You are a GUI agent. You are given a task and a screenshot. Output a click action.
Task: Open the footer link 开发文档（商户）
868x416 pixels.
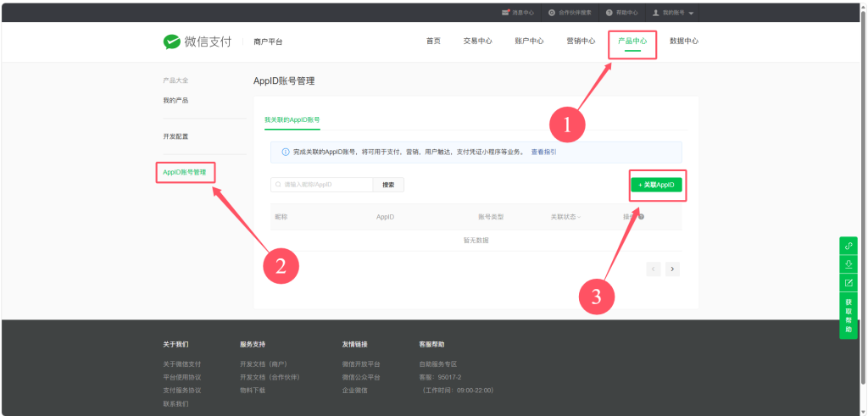tap(264, 364)
